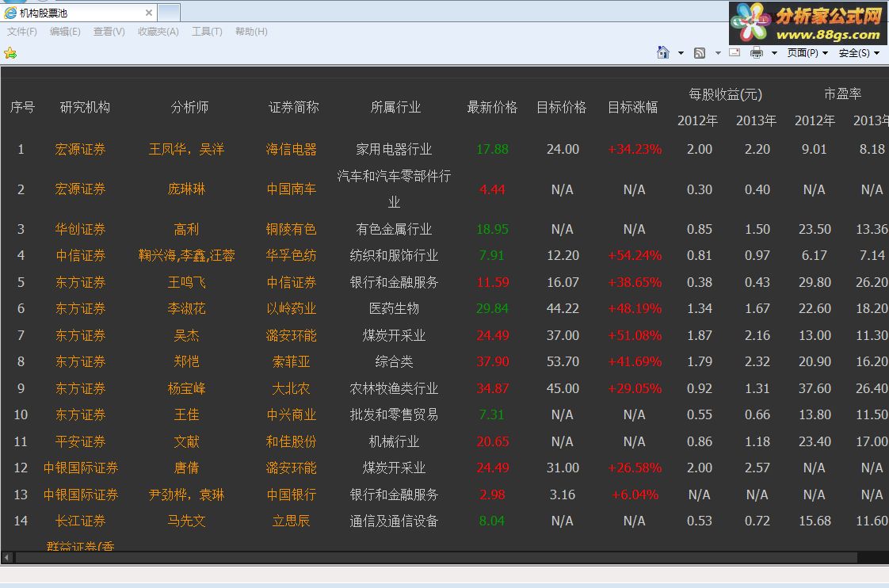Click the 每股收益(元) column header
The image size is (889, 588).
pyautogui.click(x=725, y=94)
